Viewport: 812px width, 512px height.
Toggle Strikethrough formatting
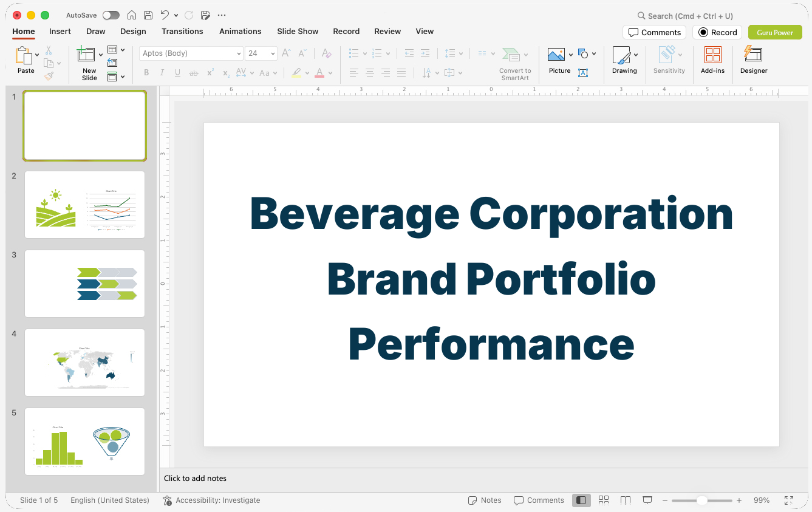tap(194, 73)
